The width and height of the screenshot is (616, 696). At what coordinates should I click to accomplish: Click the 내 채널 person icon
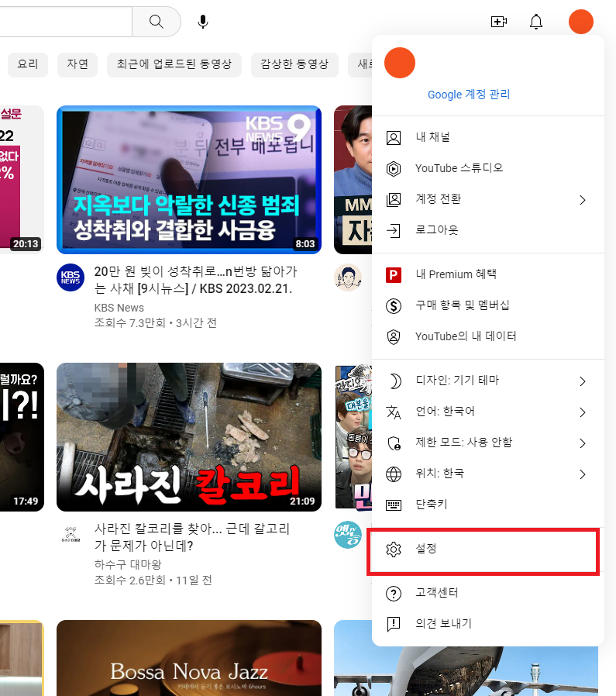coord(393,138)
